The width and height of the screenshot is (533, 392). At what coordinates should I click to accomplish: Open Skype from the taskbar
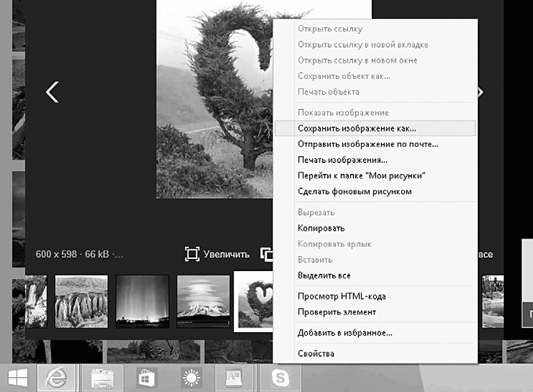point(280,378)
